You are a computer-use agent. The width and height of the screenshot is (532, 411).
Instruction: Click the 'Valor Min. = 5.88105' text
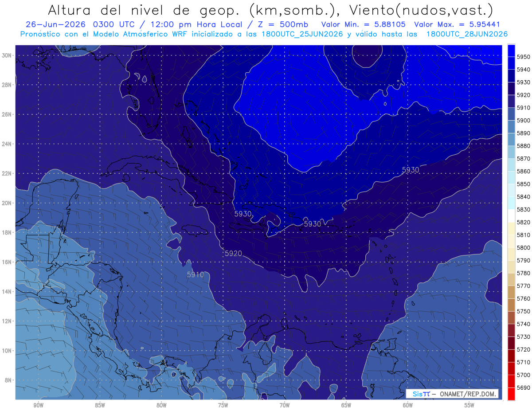[364, 24]
